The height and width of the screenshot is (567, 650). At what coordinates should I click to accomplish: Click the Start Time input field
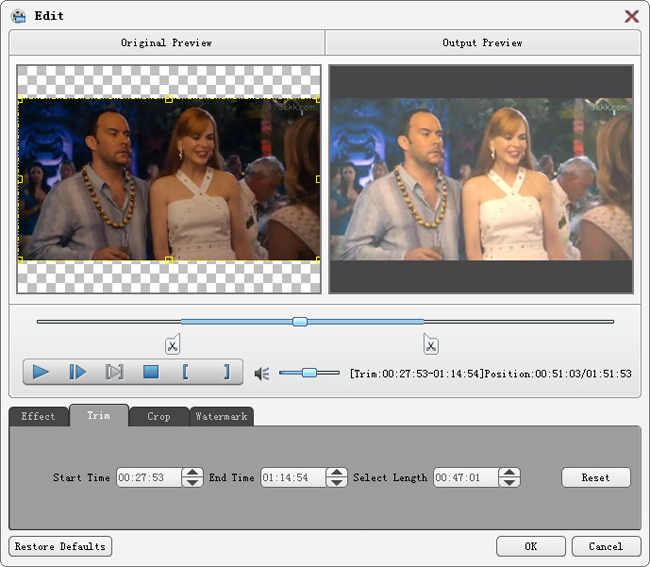149,477
